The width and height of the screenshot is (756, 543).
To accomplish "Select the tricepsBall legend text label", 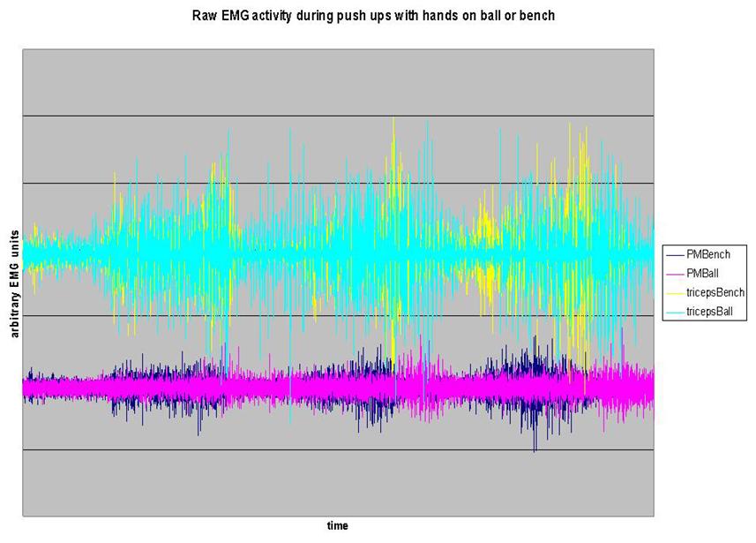I will point(711,312).
